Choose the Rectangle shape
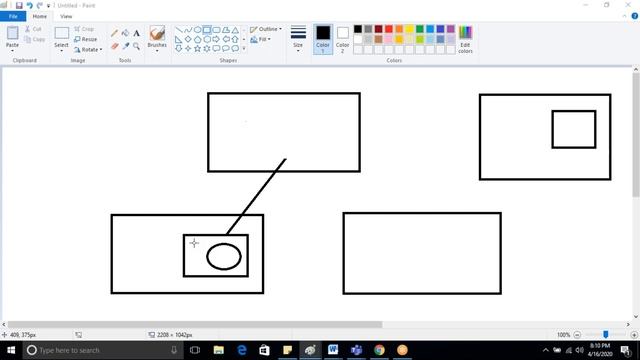640x360 pixels. [x=207, y=30]
